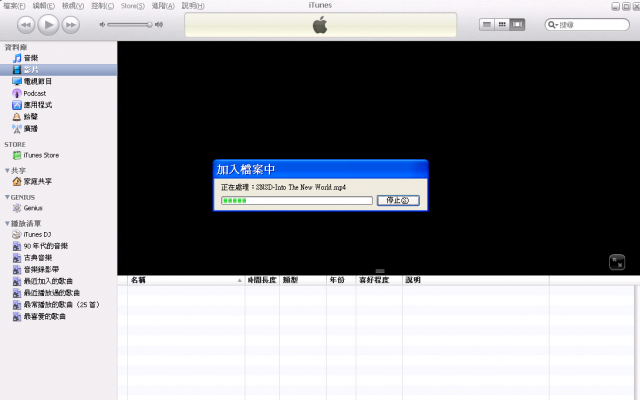Sort by the 名稱 column header
The image size is (640, 400).
(x=186, y=280)
